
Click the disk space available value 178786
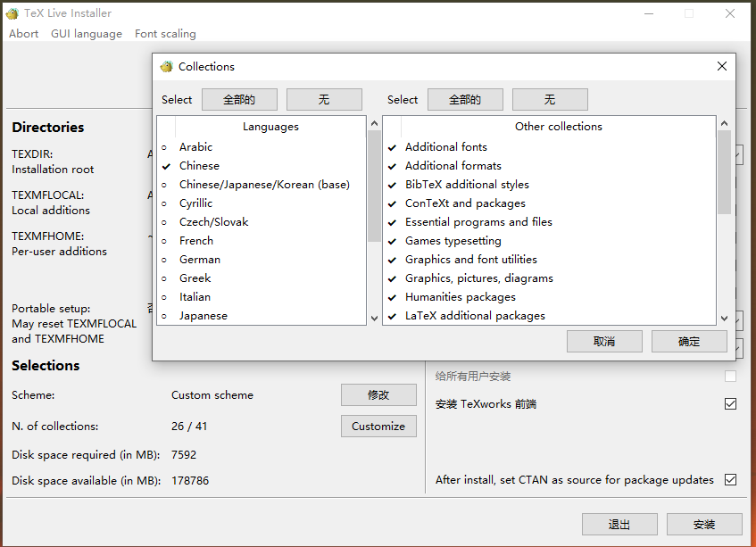coord(190,481)
